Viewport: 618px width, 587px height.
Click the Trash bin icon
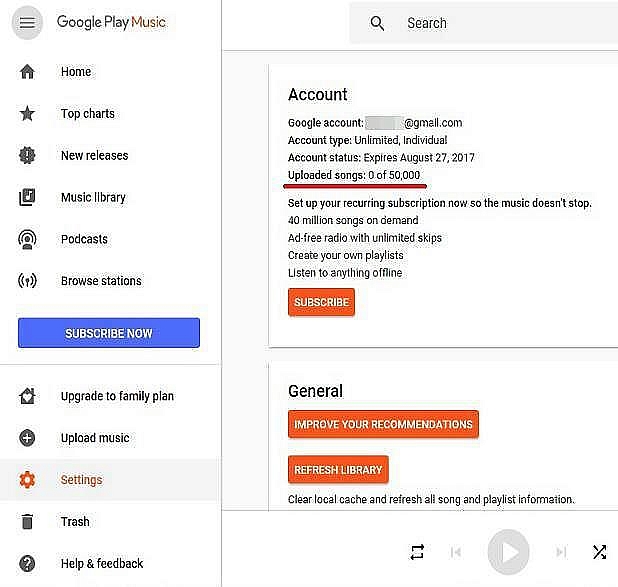[x=27, y=522]
